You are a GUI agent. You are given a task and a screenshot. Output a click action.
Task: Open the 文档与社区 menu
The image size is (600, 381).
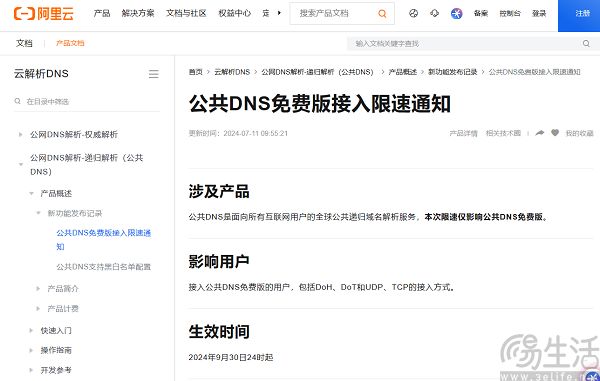click(186, 13)
